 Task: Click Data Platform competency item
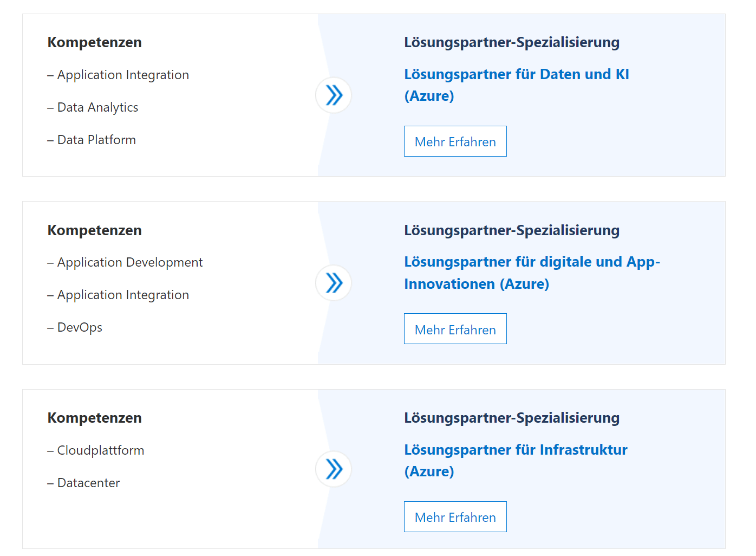coord(96,140)
